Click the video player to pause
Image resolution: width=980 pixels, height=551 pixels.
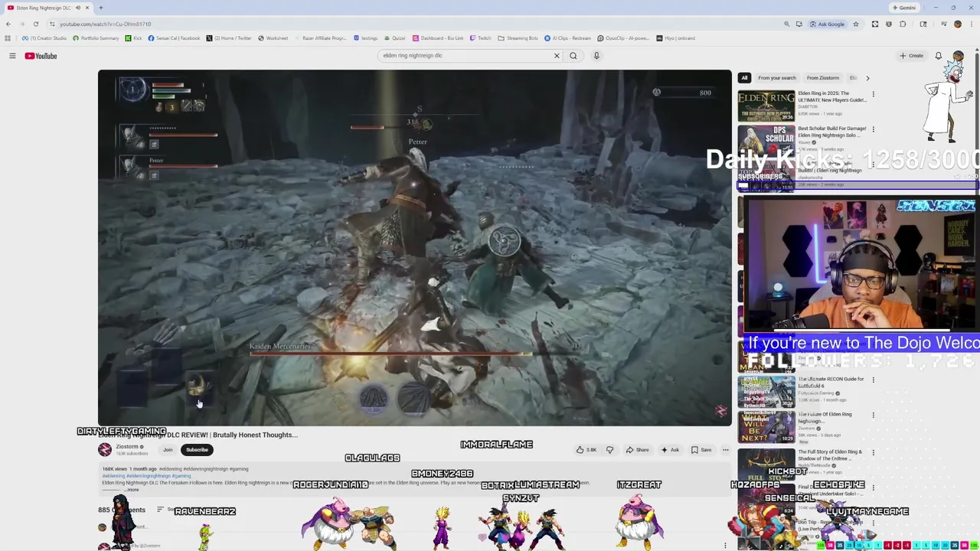click(x=414, y=247)
